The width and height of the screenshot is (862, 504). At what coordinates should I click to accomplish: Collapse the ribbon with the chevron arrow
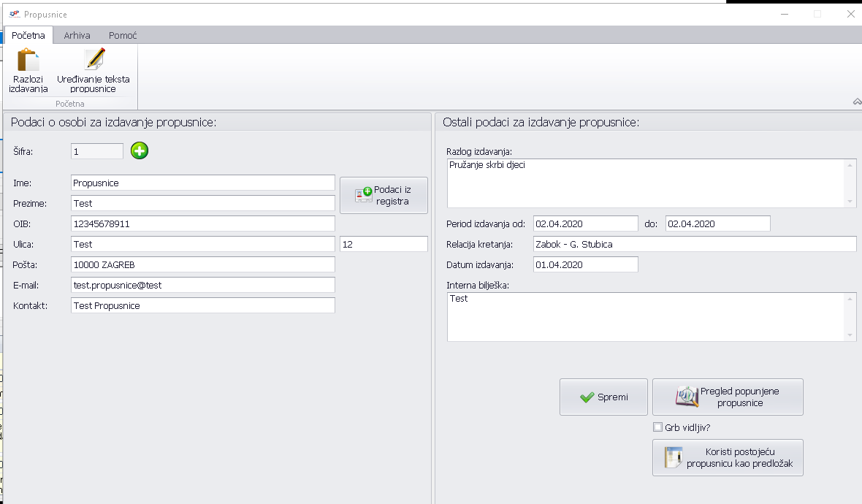(x=857, y=102)
